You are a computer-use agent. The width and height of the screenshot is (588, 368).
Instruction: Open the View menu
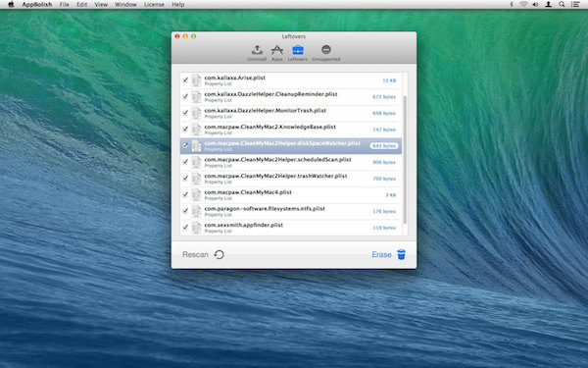(101, 5)
